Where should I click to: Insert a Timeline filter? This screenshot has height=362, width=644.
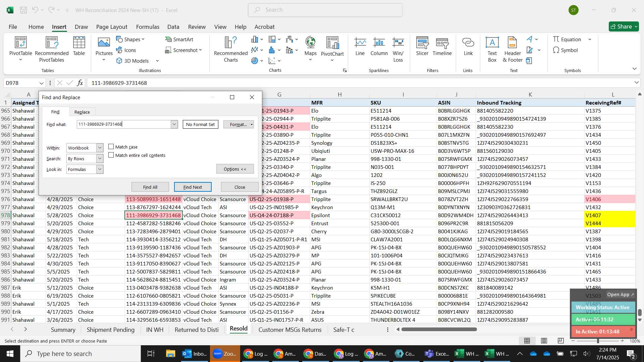pos(442,46)
